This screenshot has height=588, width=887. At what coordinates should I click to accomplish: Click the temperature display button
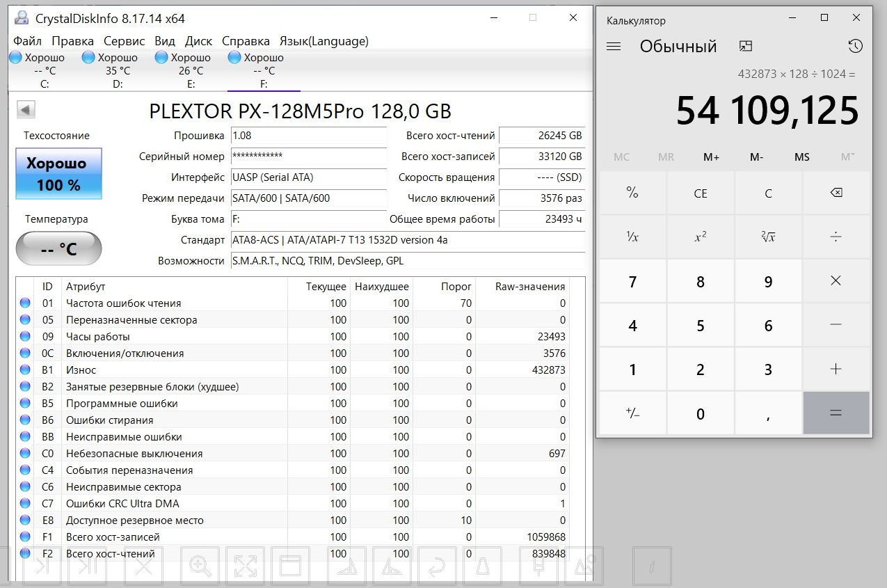coord(59,248)
